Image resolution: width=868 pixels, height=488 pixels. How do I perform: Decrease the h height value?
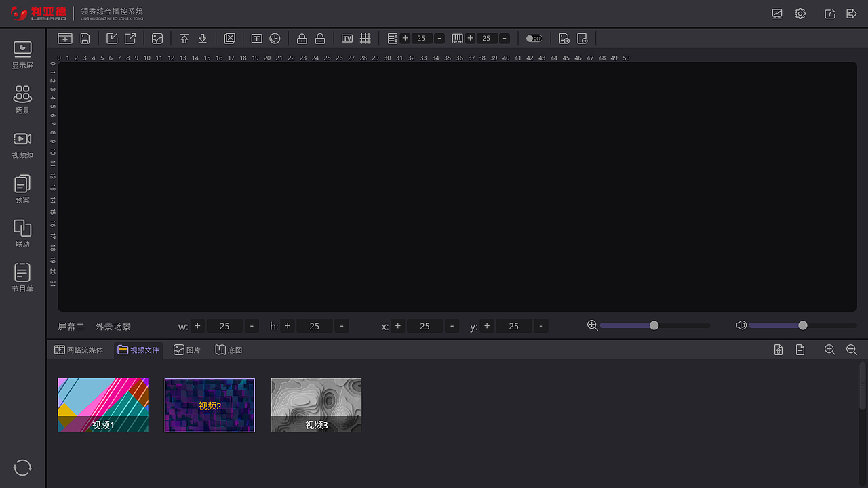[342, 326]
